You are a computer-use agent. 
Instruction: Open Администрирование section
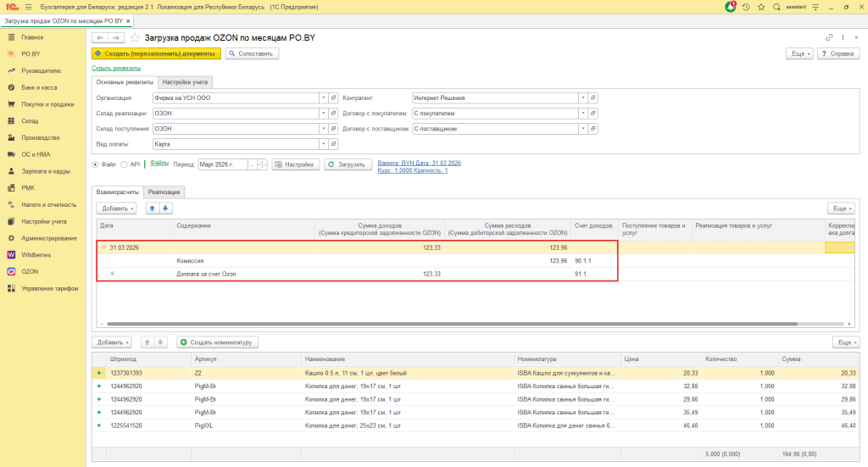pos(48,238)
